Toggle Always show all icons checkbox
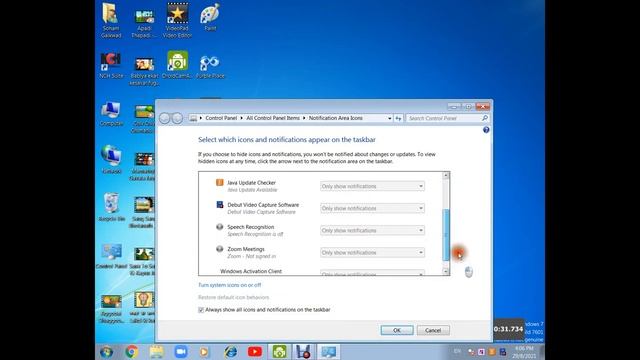The image size is (640, 360). pyautogui.click(x=201, y=310)
